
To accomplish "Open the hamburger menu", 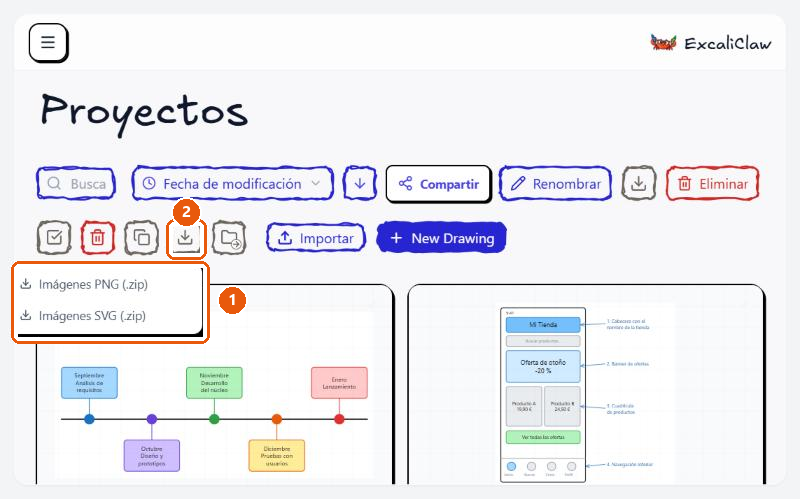I will [48, 42].
